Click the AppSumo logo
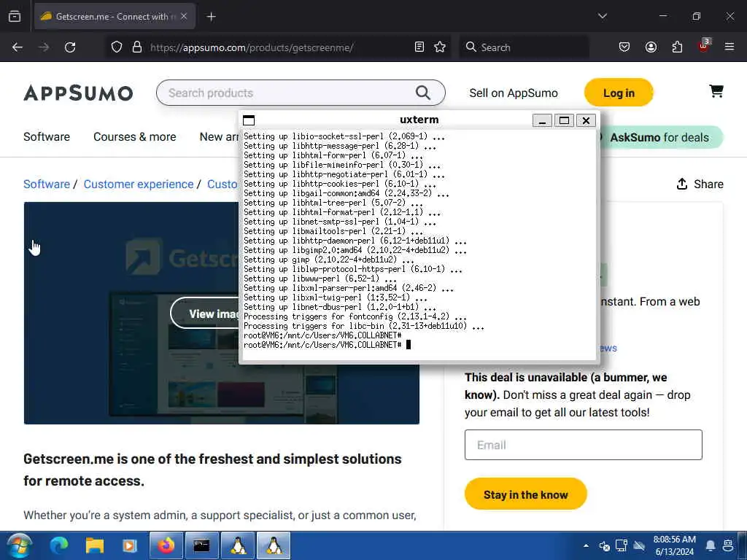 click(78, 93)
